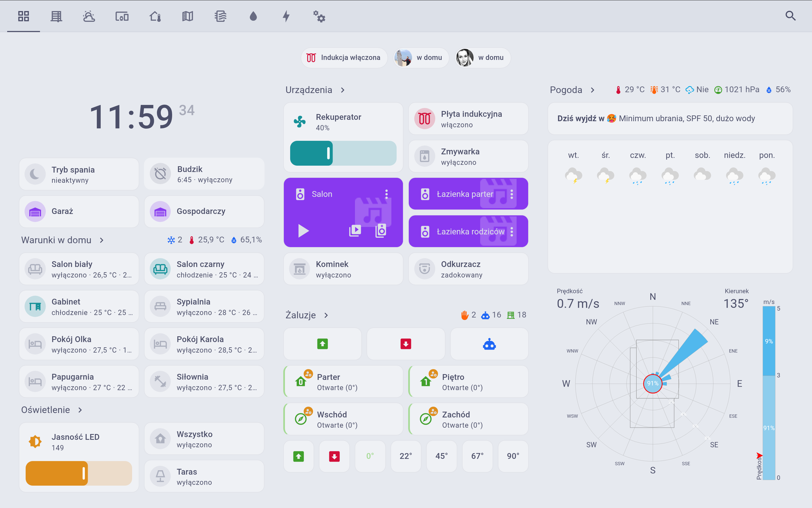The image size is (812, 508).
Task: Select the dashboard overview tab icon
Action: tap(23, 16)
